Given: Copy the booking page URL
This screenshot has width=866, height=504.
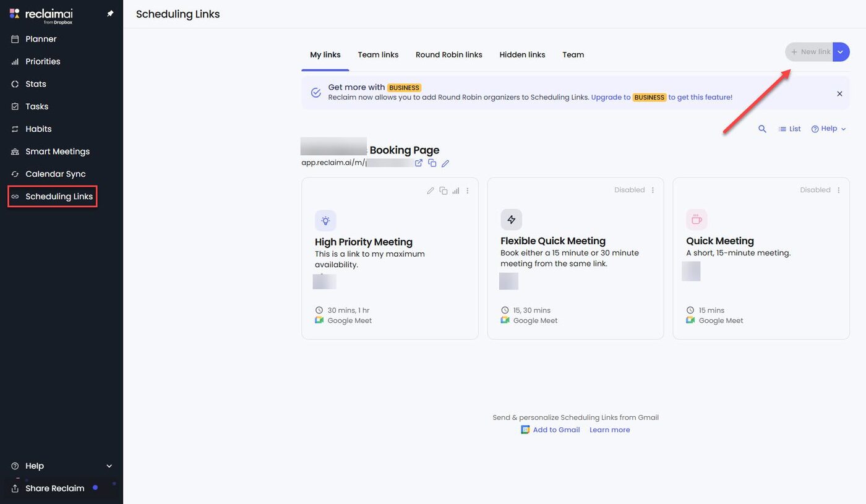Looking at the screenshot, I should (x=432, y=163).
